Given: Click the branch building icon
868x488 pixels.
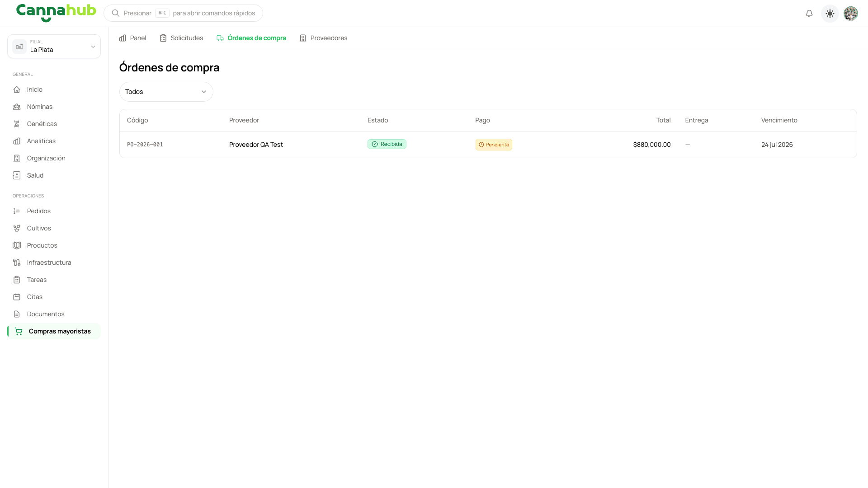Looking at the screenshot, I should coord(19,47).
